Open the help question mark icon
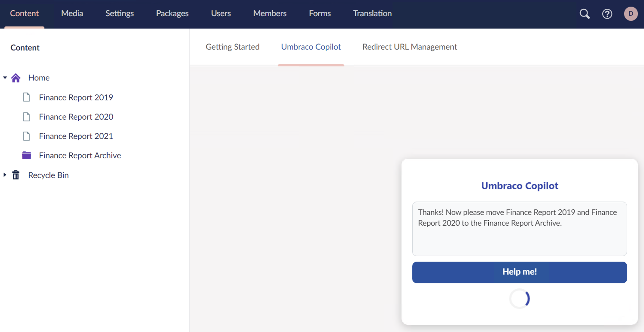Screen dimensions: 644x332 [607, 14]
